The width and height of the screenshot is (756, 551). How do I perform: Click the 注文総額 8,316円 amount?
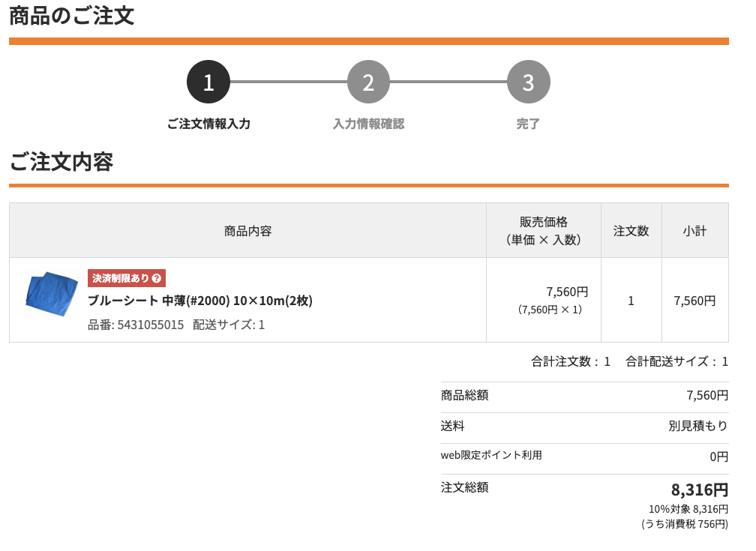(699, 490)
